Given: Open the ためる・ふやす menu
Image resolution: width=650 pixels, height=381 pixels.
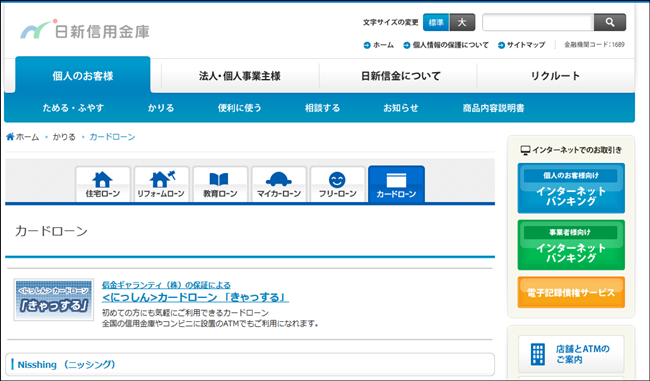Looking at the screenshot, I should [x=73, y=108].
